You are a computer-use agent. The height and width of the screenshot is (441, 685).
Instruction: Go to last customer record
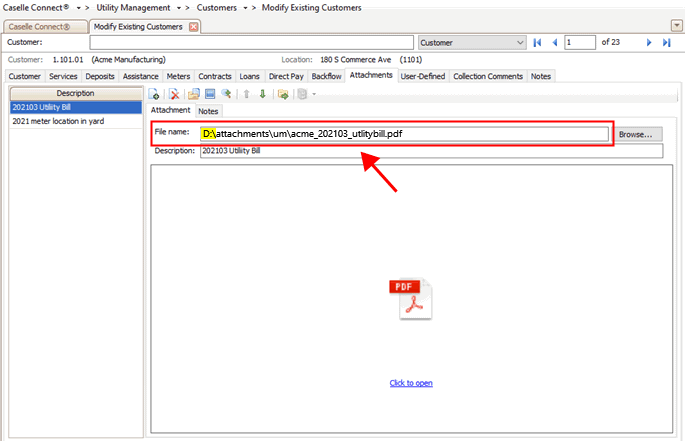[x=666, y=42]
